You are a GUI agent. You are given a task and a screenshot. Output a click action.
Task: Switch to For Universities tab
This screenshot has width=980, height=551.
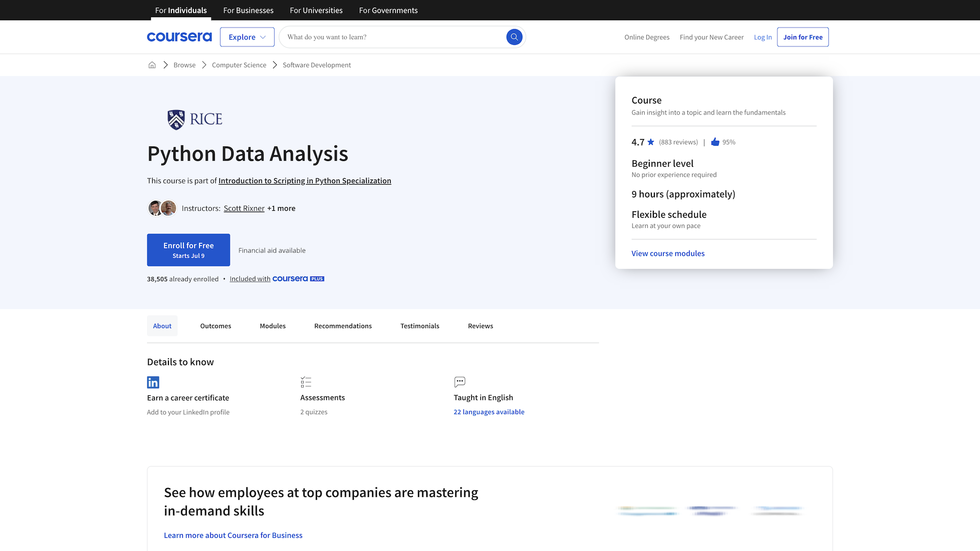[316, 10]
